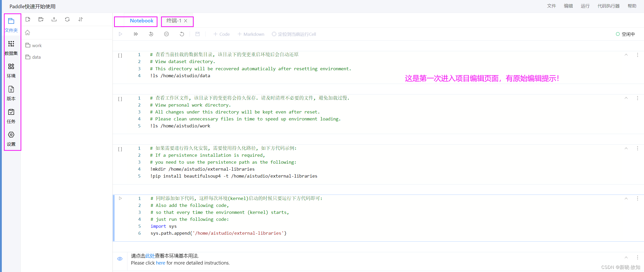Click execution bracket of pip install cell
Viewport: 644px width, 272px height.
pos(120,149)
